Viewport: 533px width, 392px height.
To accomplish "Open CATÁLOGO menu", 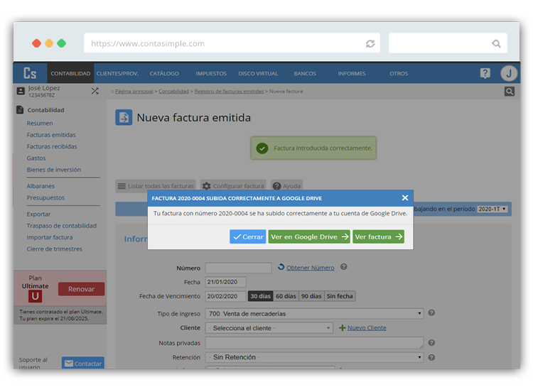I will click(164, 73).
